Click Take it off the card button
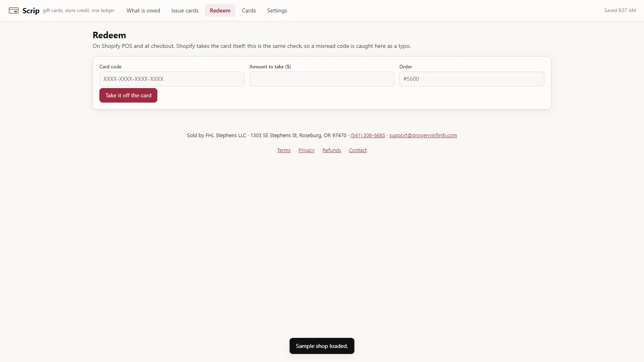Viewport: 644px width, 362px height. pyautogui.click(x=128, y=95)
